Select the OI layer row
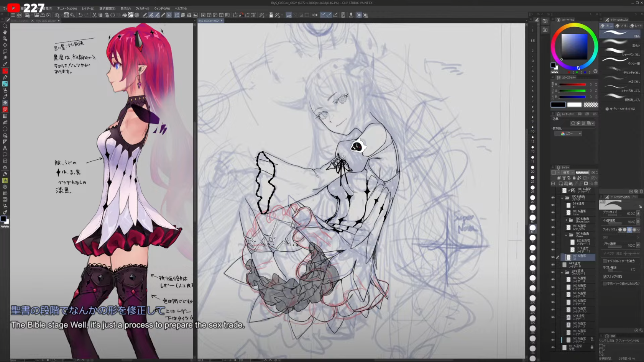 (x=578, y=257)
